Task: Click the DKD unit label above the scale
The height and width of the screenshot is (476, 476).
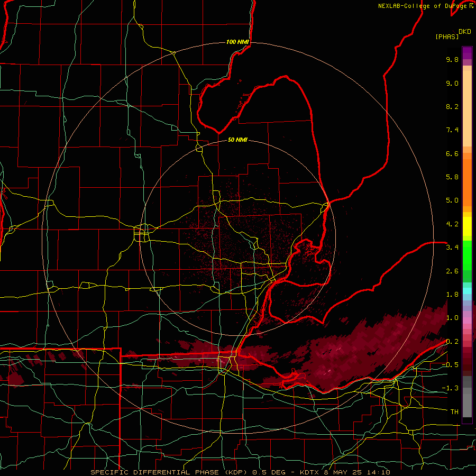Action: point(465,32)
